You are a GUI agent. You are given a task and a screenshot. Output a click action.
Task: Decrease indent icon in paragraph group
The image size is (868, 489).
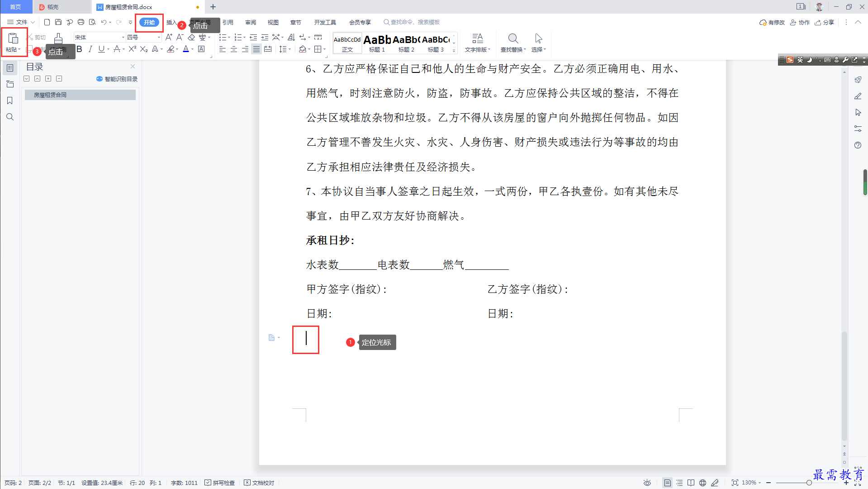tap(253, 37)
